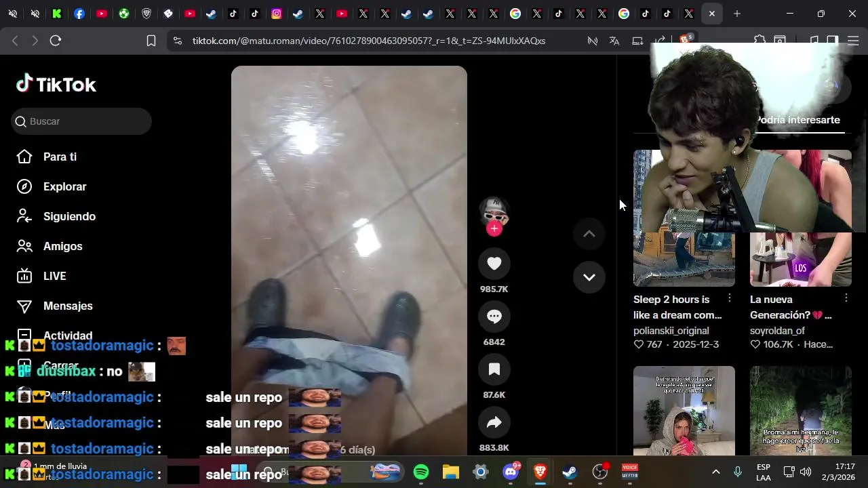Open more options for 'Sleep 2 hours' card
Viewport: 868px width, 488px height.
[730, 298]
